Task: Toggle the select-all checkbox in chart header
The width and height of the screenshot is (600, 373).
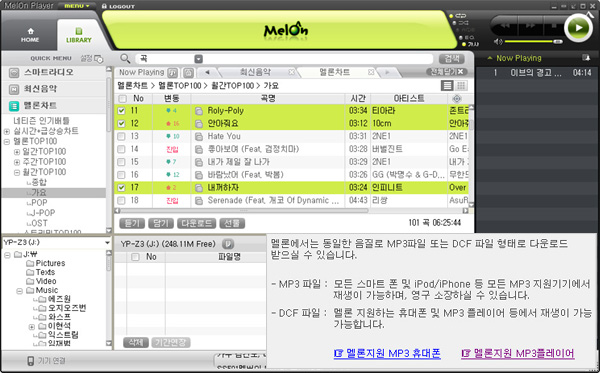Action: pyautogui.click(x=122, y=99)
